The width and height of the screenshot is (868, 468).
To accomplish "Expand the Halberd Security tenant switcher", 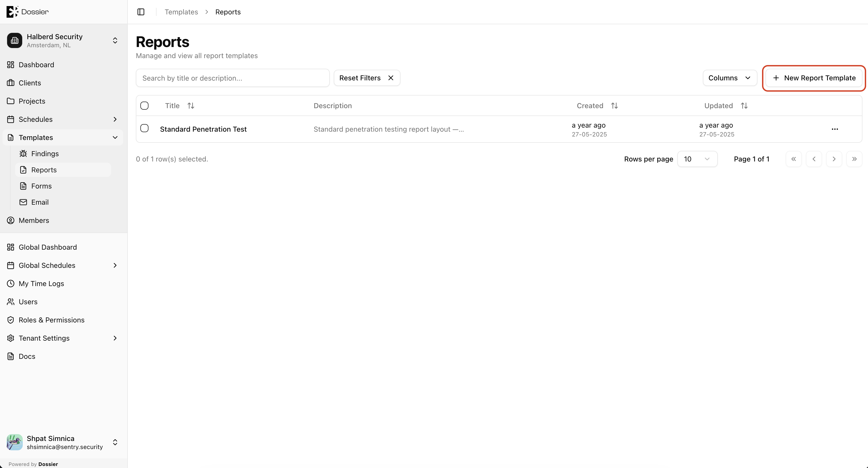I will [115, 40].
